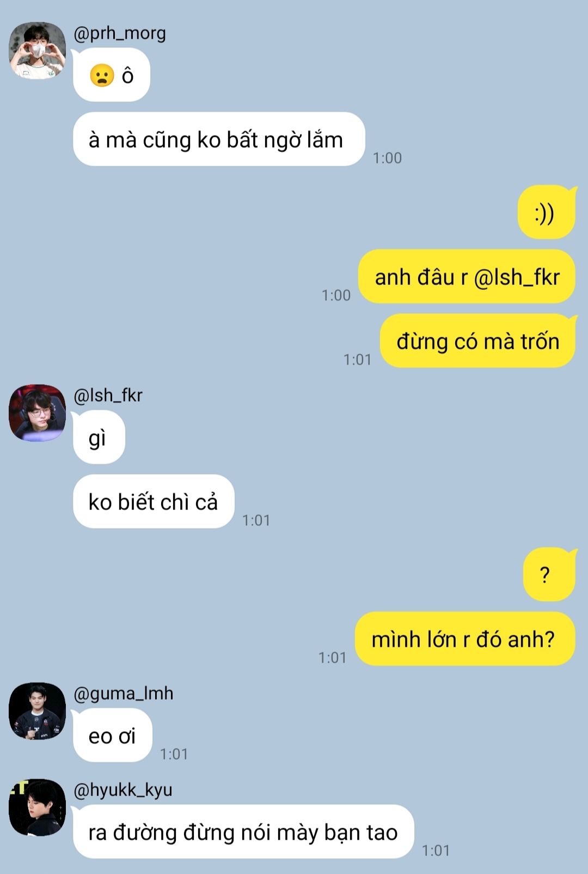This screenshot has height=874, width=588.
Task: Tap message "à mà cũng ko bất ngờ lắm"
Action: tap(219, 139)
